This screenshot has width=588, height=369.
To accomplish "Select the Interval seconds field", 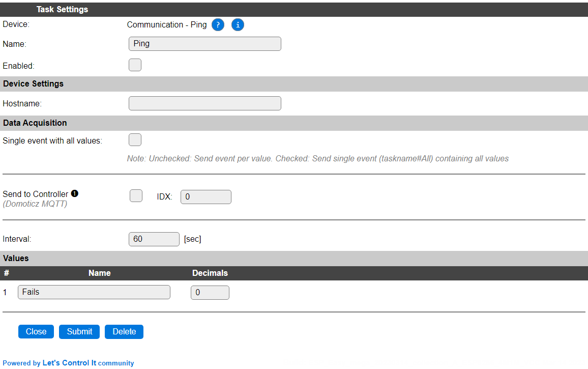I will [x=154, y=239].
